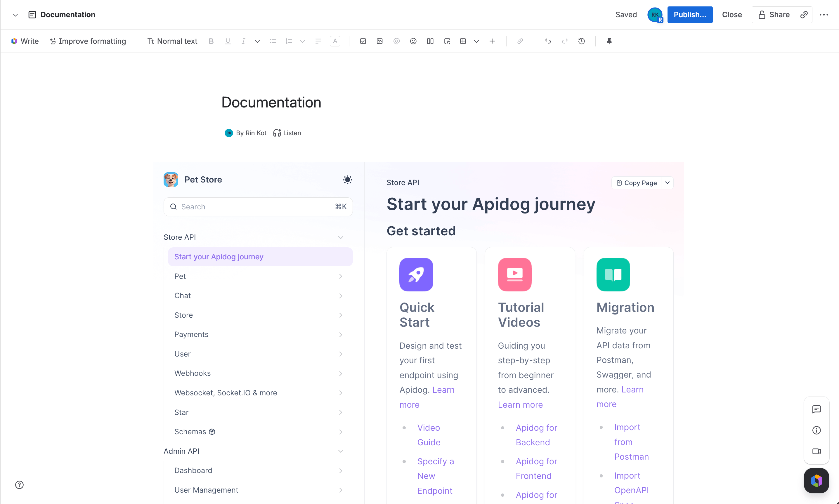Toggle italic formatting
Screen dimensions: 839x504
[243, 41]
